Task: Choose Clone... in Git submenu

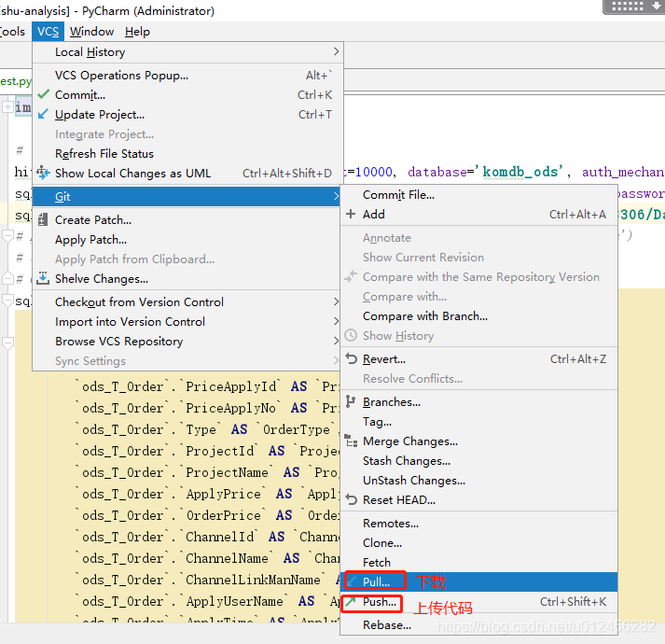Action: tap(478, 542)
